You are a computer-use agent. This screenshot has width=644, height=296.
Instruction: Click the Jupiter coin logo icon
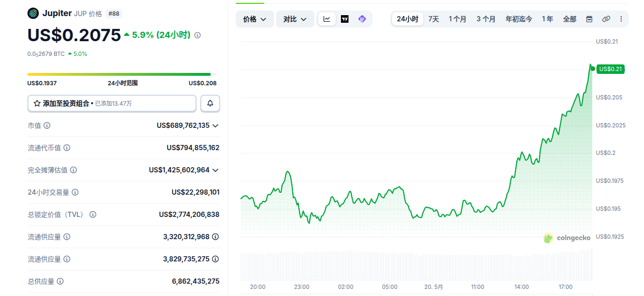33,13
